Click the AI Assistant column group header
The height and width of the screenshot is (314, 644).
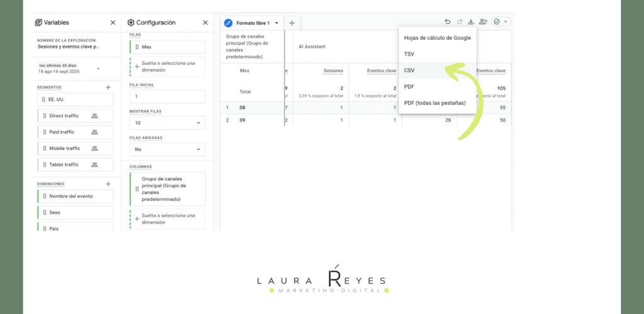[312, 46]
